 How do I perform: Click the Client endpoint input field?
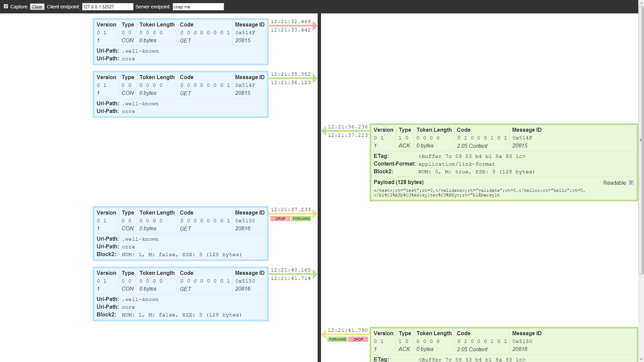tap(107, 7)
